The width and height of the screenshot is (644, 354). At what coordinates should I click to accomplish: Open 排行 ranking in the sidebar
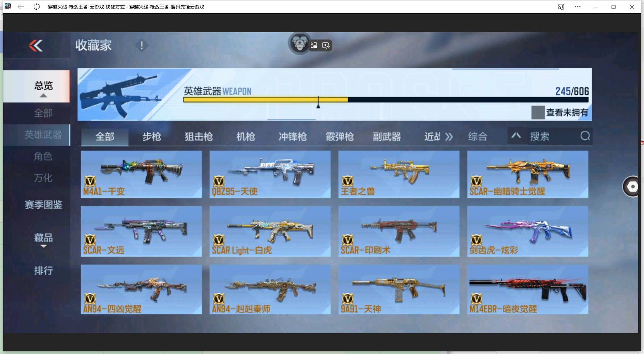point(43,270)
